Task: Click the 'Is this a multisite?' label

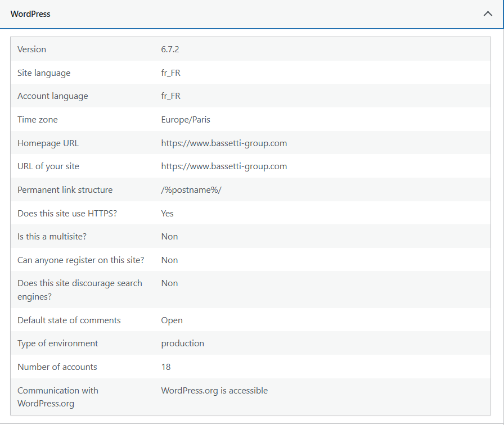Action: pos(52,237)
